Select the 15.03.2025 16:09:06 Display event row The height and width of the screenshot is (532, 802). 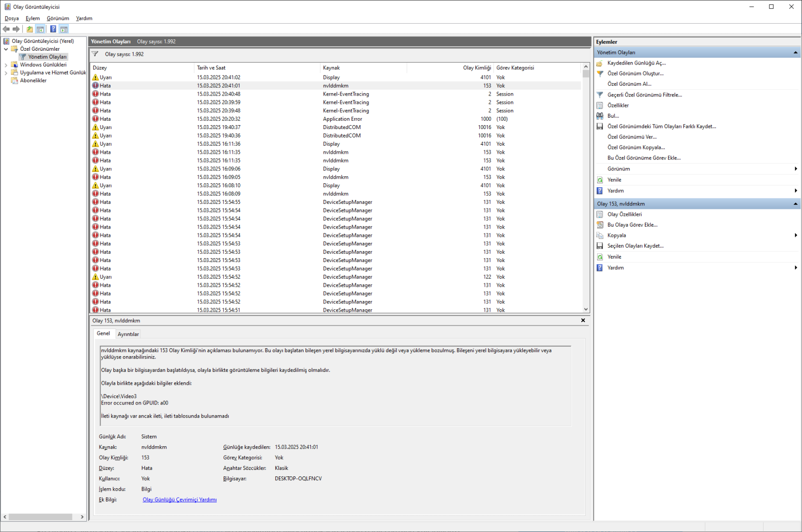(336, 169)
